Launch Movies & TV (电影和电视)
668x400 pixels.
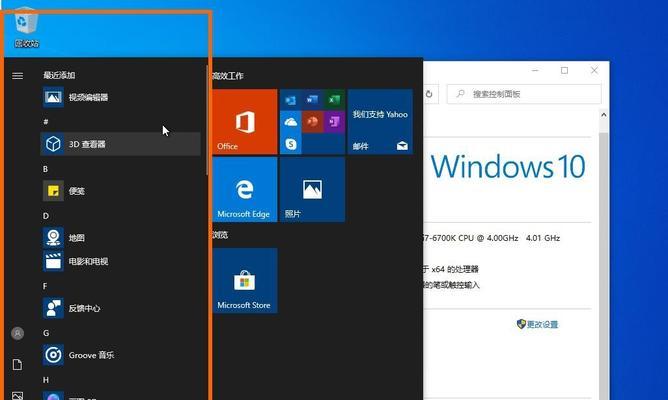click(120, 261)
